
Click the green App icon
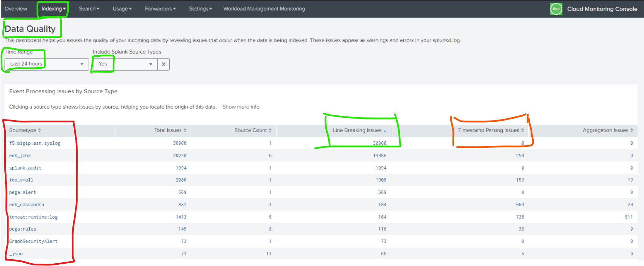556,9
